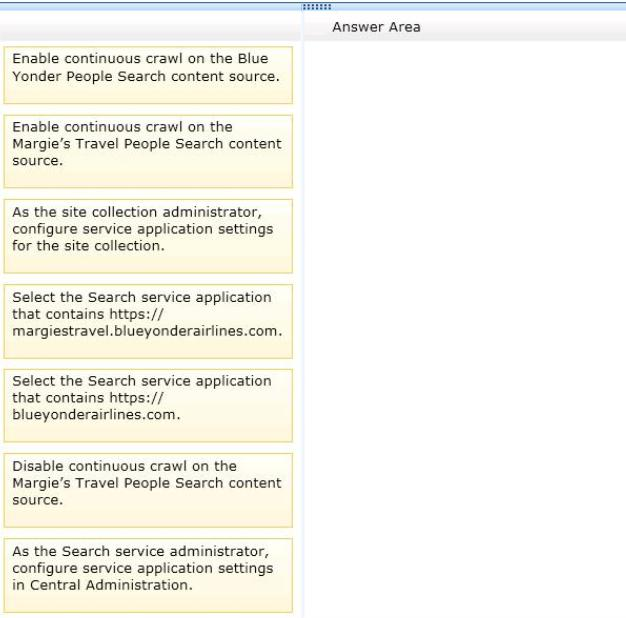Choose Search service application containing https://blueyonderairlines.com
Screen dimensions: 626x618
click(148, 406)
